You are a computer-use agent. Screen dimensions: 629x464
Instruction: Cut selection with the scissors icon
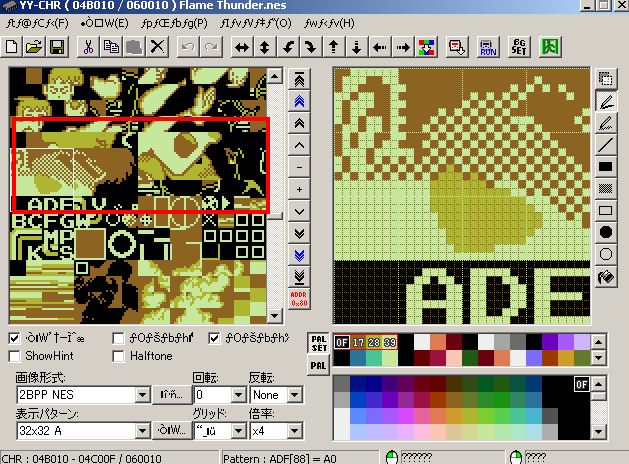88,47
